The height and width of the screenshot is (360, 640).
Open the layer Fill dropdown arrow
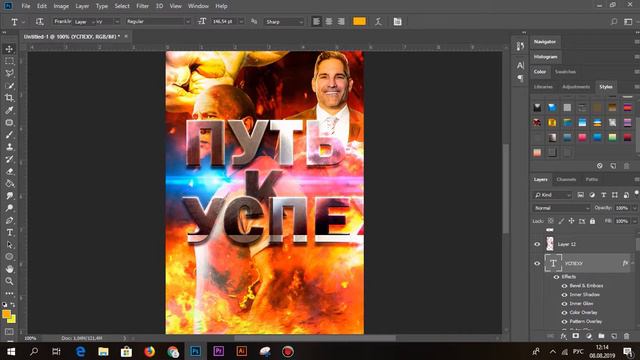pyautogui.click(x=634, y=221)
